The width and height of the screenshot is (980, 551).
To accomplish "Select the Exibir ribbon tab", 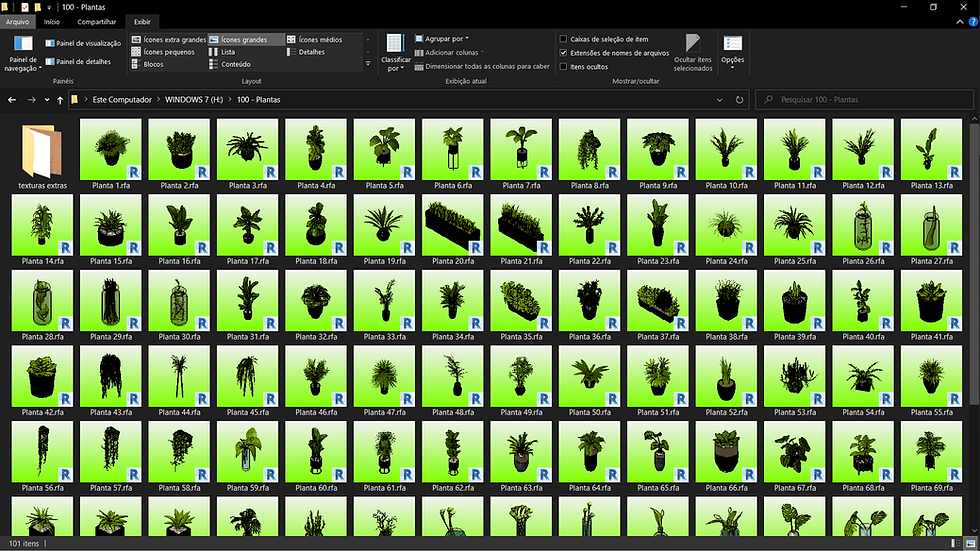I will pos(142,22).
